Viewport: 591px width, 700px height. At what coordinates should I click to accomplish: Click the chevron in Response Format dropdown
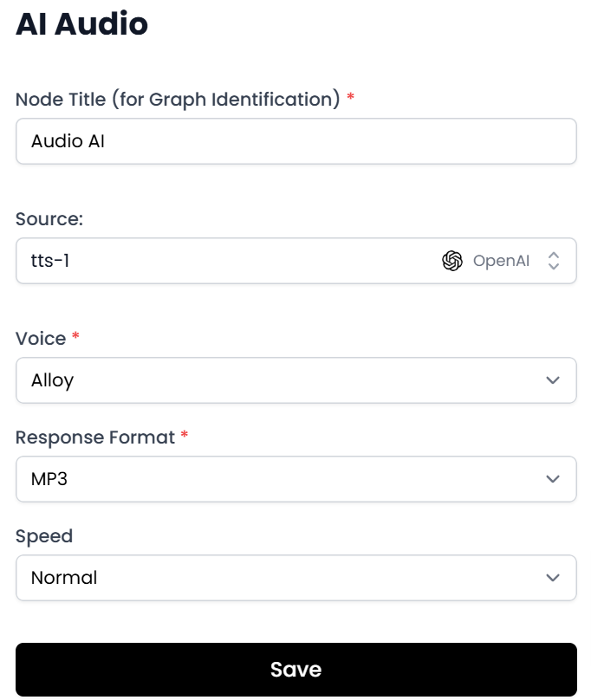coord(553,479)
